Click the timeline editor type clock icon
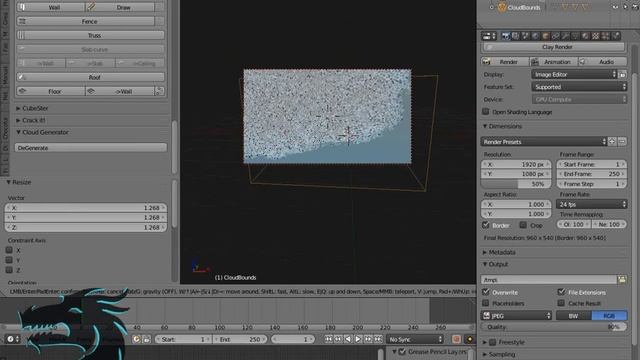The image size is (640, 360). (x=12, y=339)
